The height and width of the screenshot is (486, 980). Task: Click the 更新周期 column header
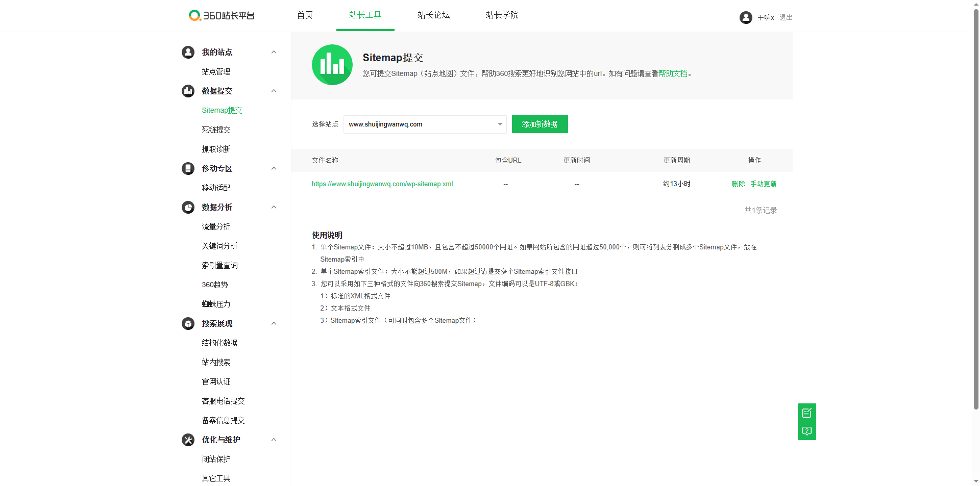677,160
